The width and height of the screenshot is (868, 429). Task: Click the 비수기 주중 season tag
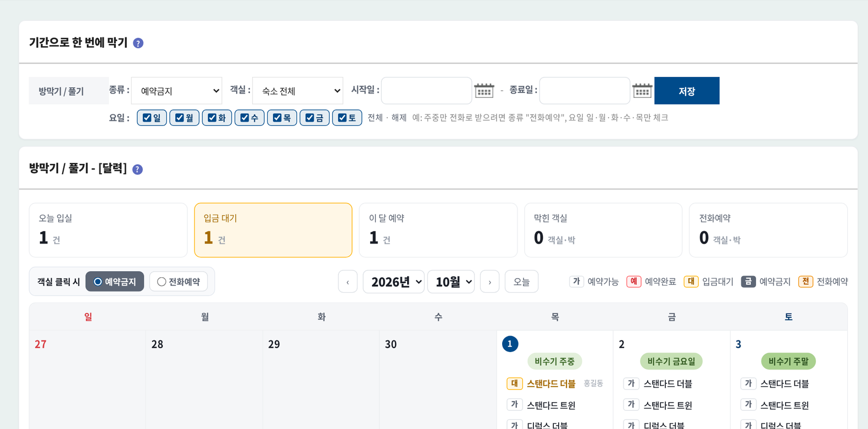[555, 361]
